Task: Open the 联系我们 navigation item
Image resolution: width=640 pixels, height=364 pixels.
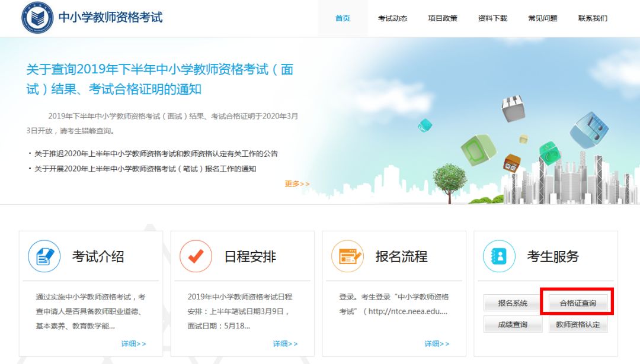Action: [593, 18]
